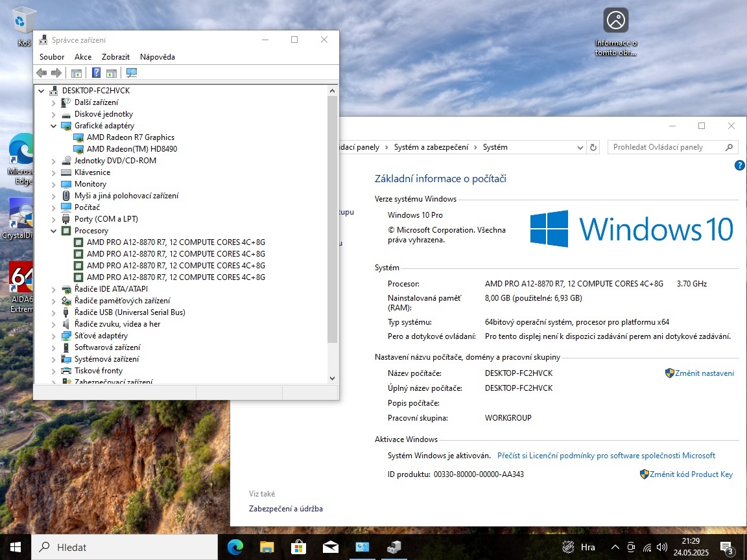Collapse the 'Procesory' node
Viewport: 747px width, 560px height.
coord(53,231)
